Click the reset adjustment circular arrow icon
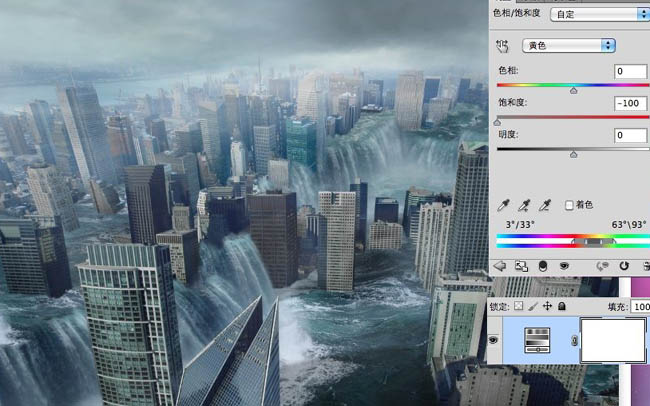Screen dimensions: 650x406 pyautogui.click(x=623, y=266)
